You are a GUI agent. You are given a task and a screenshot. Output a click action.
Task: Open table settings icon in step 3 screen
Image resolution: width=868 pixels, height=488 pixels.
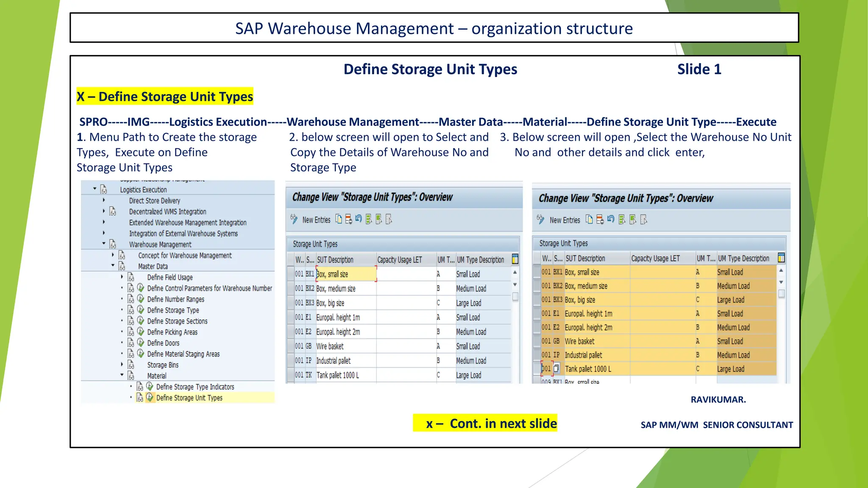[x=781, y=258]
